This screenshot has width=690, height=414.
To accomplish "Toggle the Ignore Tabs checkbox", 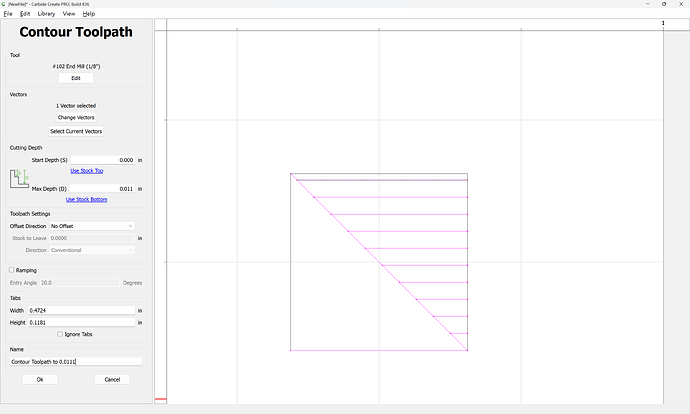I will (x=60, y=334).
